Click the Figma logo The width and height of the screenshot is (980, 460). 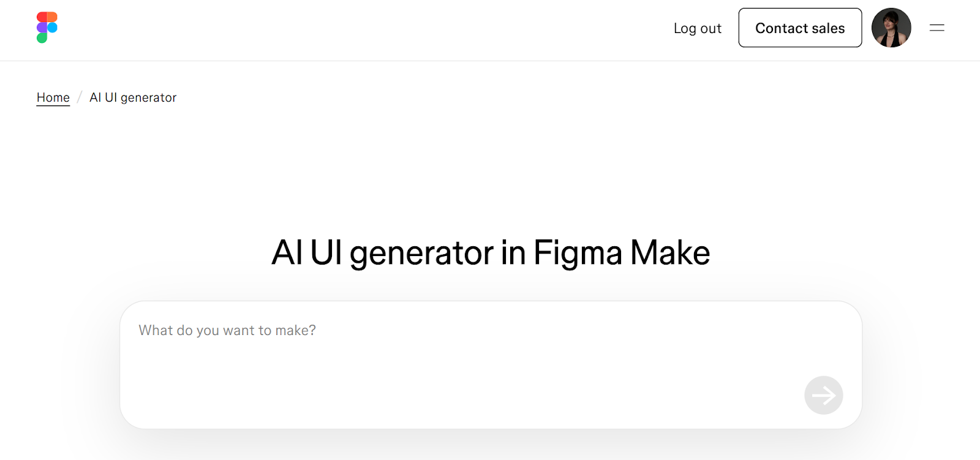click(47, 28)
